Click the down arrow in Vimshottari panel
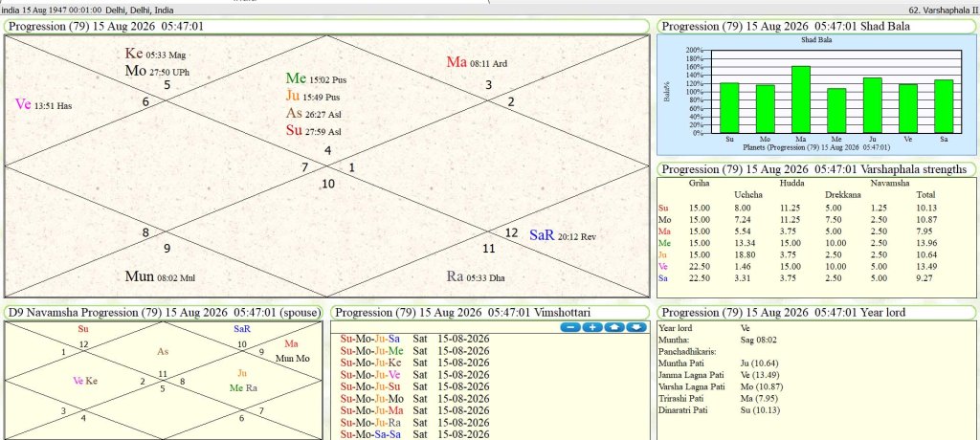Screen dimensions: 980x440 pyautogui.click(x=636, y=327)
